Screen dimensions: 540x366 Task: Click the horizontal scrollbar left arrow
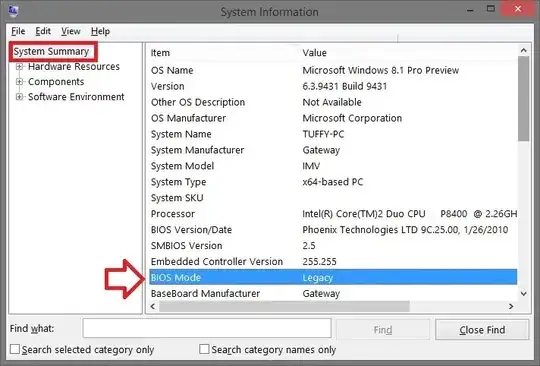(153, 306)
